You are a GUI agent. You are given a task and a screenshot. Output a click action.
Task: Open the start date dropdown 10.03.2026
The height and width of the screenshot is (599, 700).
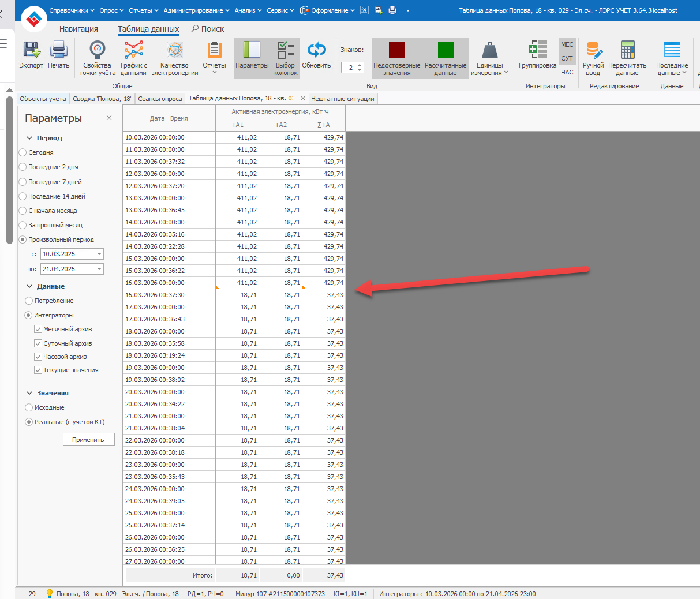coord(99,254)
